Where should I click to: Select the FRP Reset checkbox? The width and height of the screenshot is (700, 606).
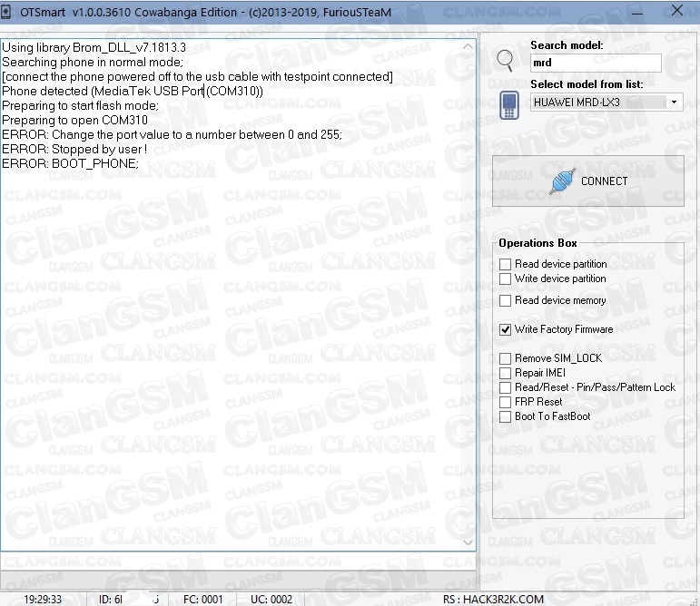pos(505,402)
